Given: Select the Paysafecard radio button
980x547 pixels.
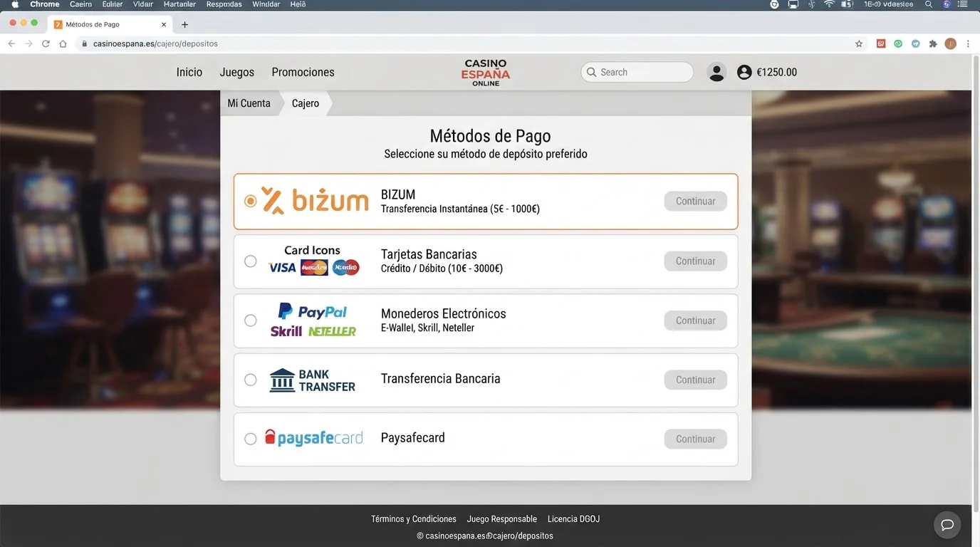Looking at the screenshot, I should (250, 439).
